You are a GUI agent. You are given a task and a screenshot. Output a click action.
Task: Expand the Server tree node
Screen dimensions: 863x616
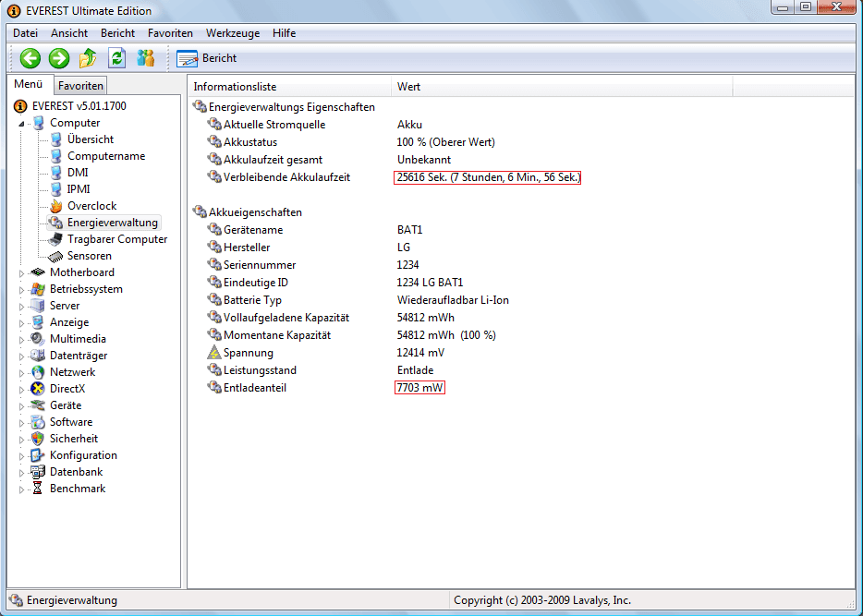(x=21, y=307)
